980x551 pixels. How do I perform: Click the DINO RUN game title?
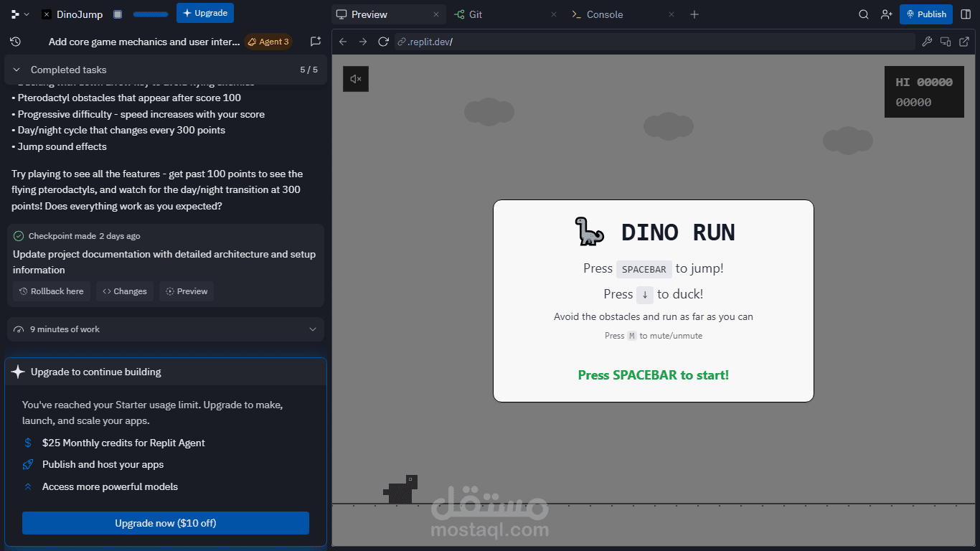[678, 232]
